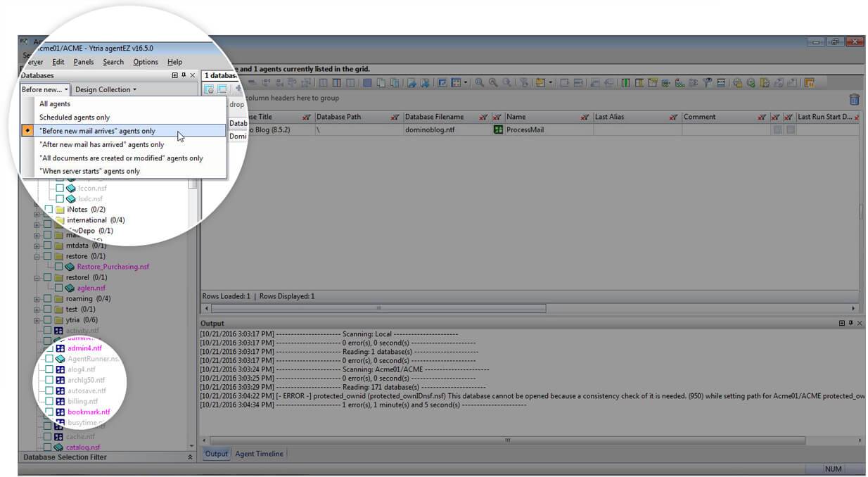This screenshot has height=477, width=868.
Task: Check the Restore_Purchasing.nsf checkbox
Action: 59,267
